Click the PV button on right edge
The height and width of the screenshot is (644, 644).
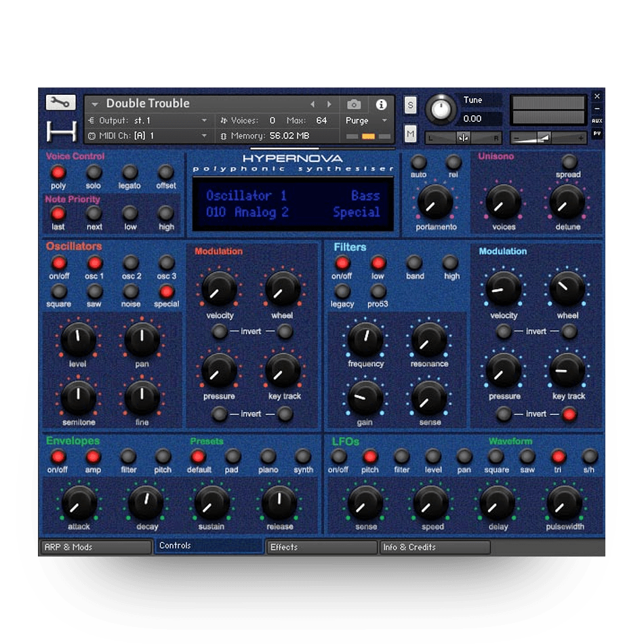pyautogui.click(x=597, y=134)
